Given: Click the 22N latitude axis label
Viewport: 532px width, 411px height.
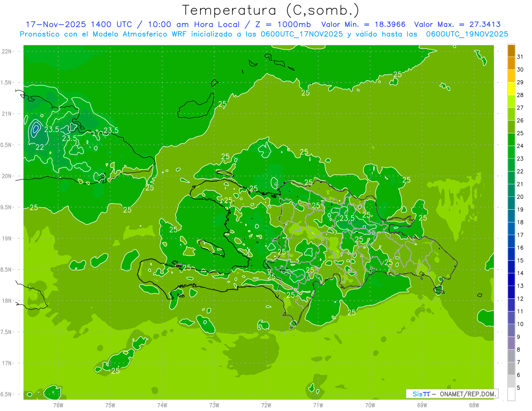Looking at the screenshot, I should (7, 51).
